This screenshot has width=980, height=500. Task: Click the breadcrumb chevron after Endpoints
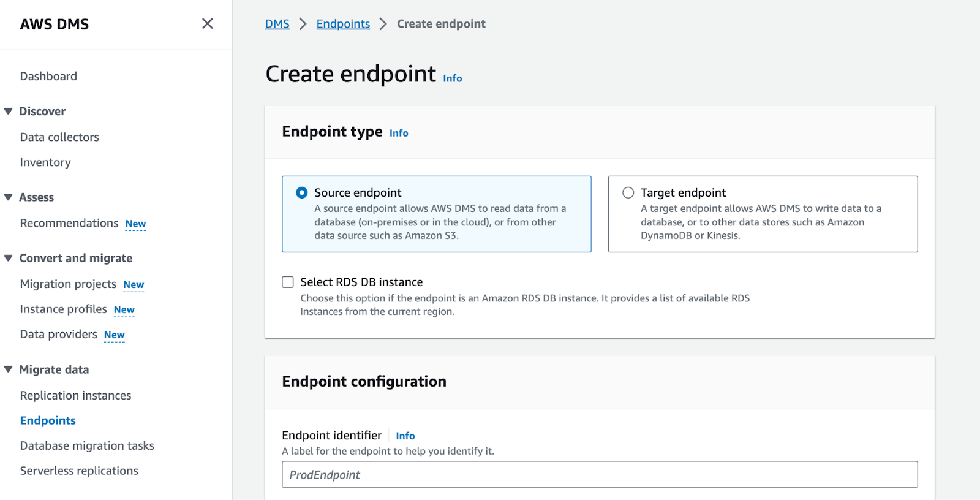pos(383,24)
